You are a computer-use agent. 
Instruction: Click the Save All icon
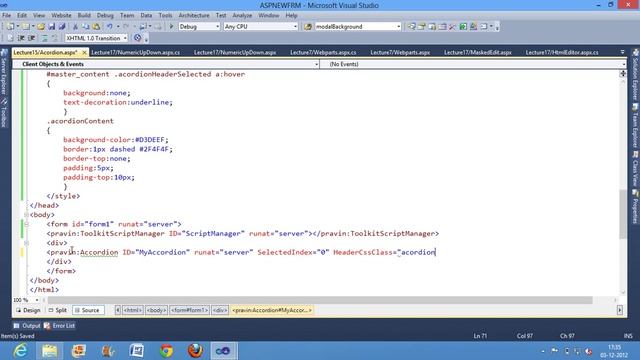point(62,27)
